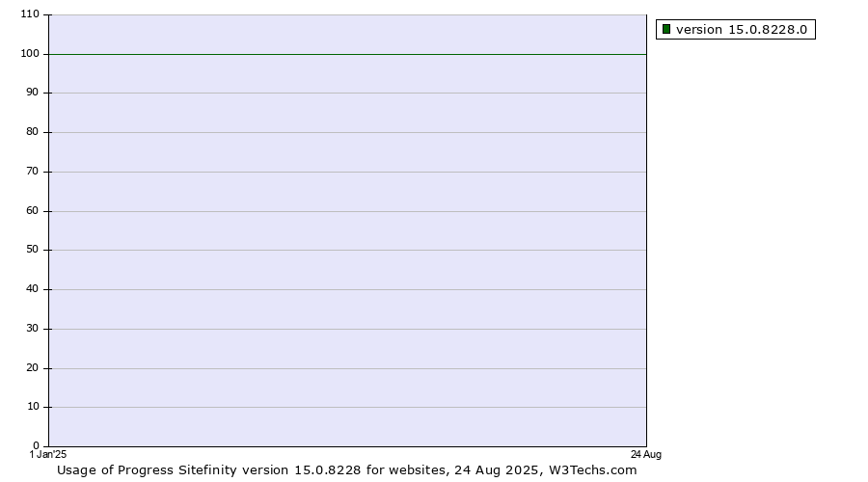
Task: Click the y-axis label '20'
Action: tap(32, 368)
